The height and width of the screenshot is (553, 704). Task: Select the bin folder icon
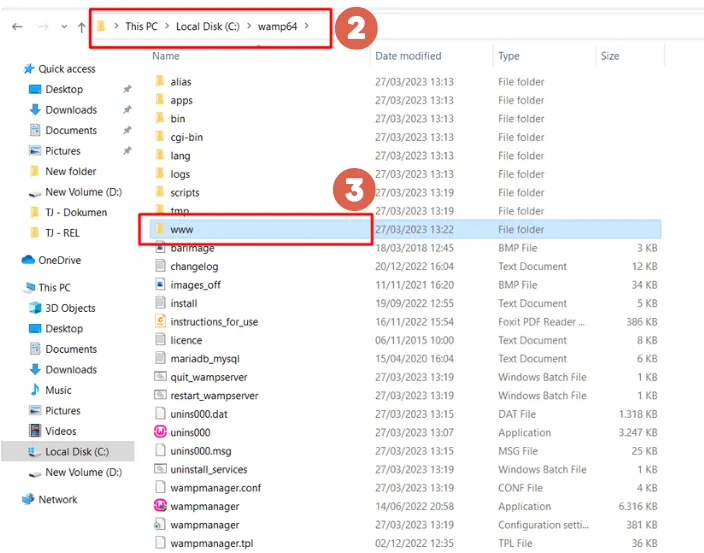point(160,118)
